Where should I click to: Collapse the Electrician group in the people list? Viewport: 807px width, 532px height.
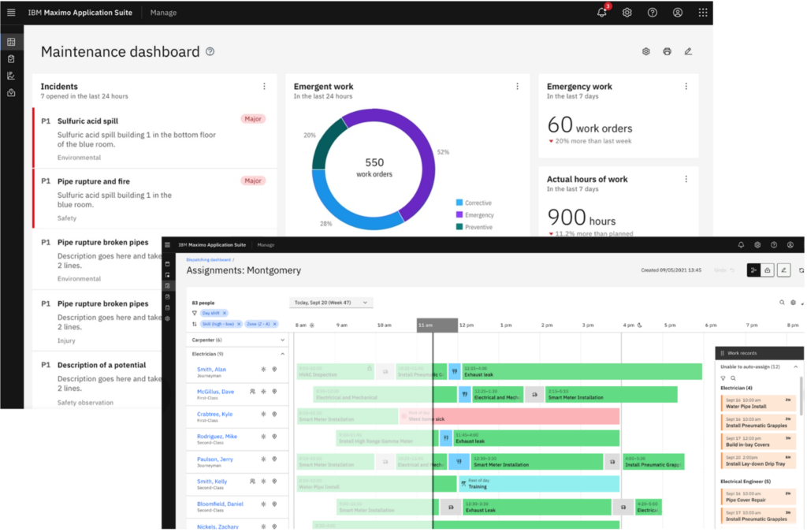[x=282, y=354]
